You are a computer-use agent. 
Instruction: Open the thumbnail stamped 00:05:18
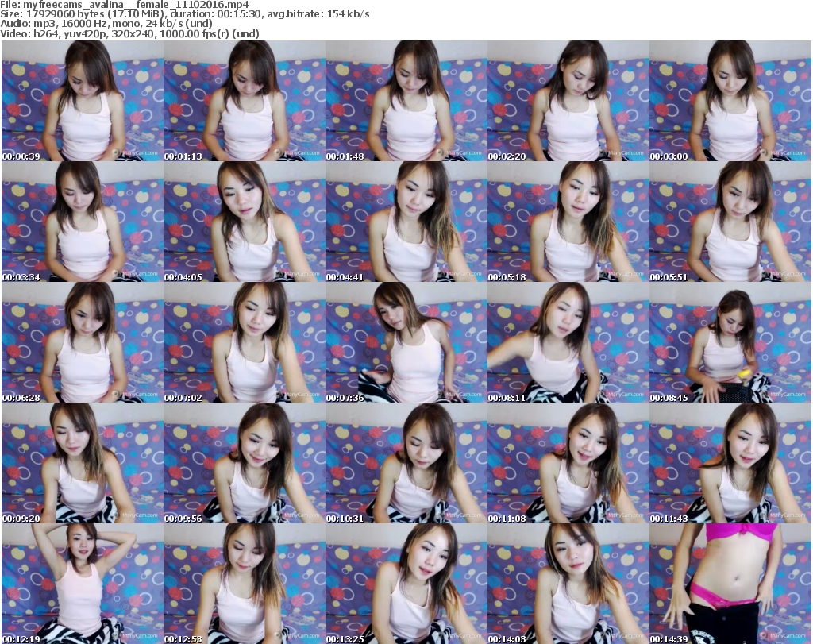tap(568, 222)
